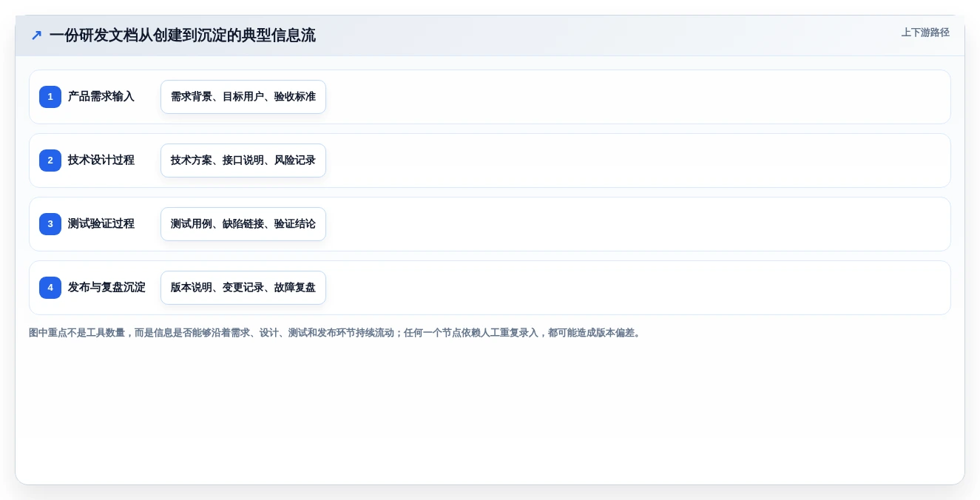This screenshot has width=980, height=500.
Task: Click the 技术方案、接口说明、风险记录 chip
Action: (x=243, y=161)
